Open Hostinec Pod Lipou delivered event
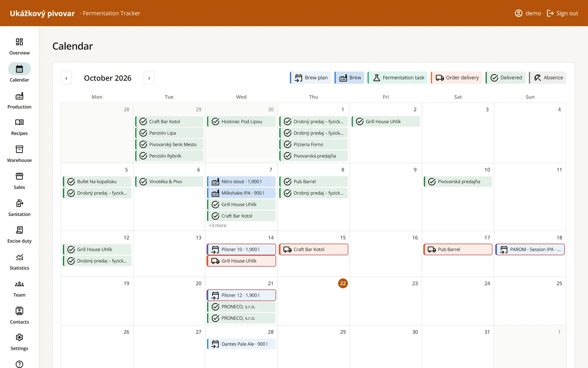This screenshot has width=588, height=368. 241,121
